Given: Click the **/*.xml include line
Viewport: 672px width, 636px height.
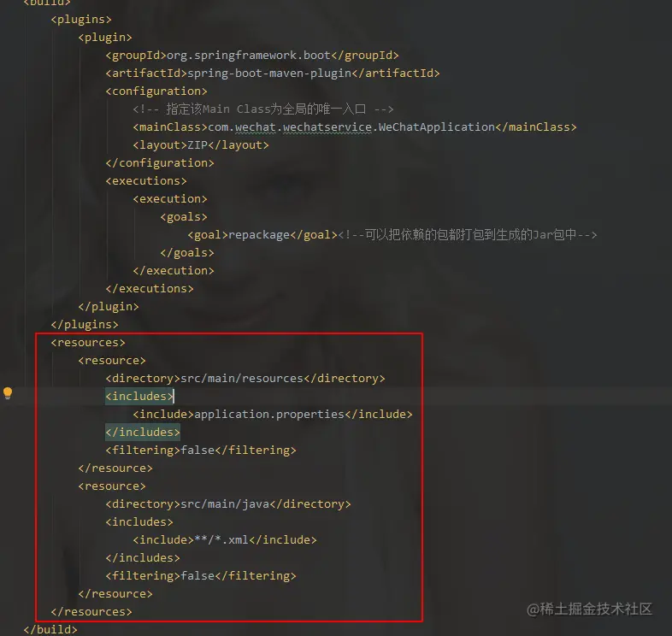Looking at the screenshot, I should [225, 540].
